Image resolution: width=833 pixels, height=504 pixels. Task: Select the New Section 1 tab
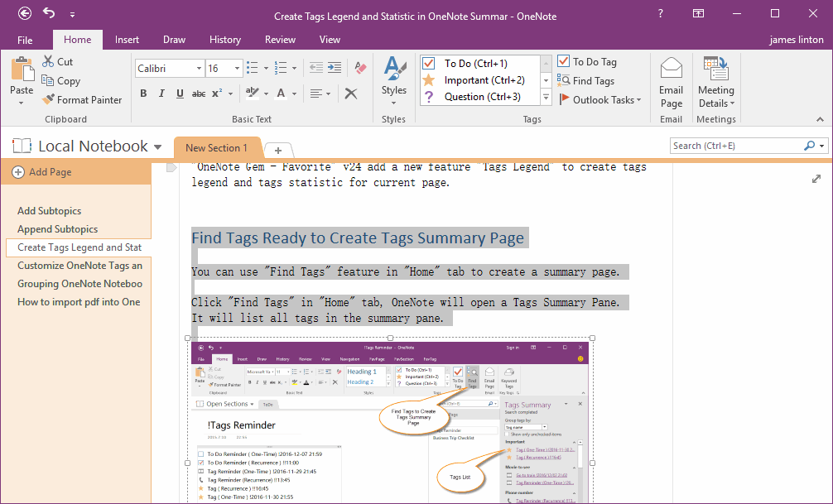coord(217,147)
